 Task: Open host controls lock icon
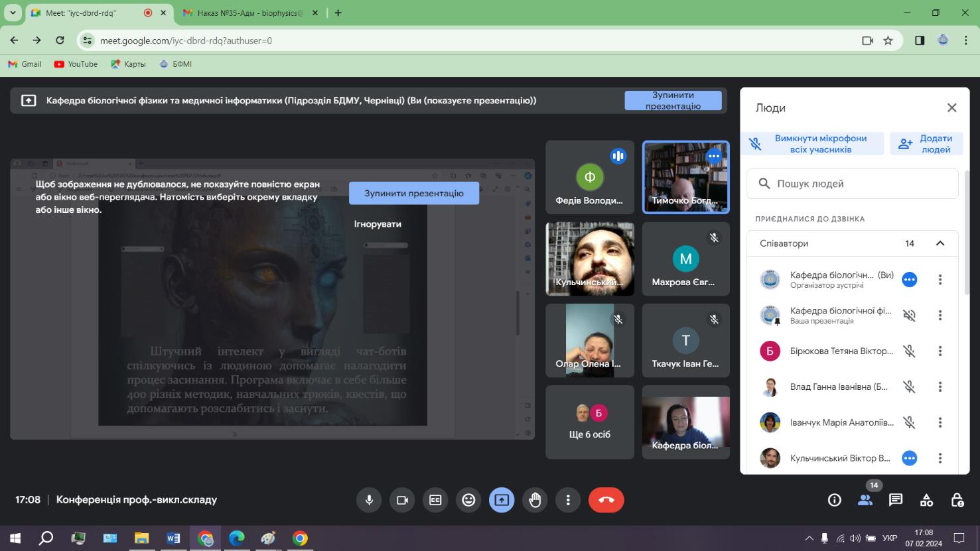pos(957,500)
